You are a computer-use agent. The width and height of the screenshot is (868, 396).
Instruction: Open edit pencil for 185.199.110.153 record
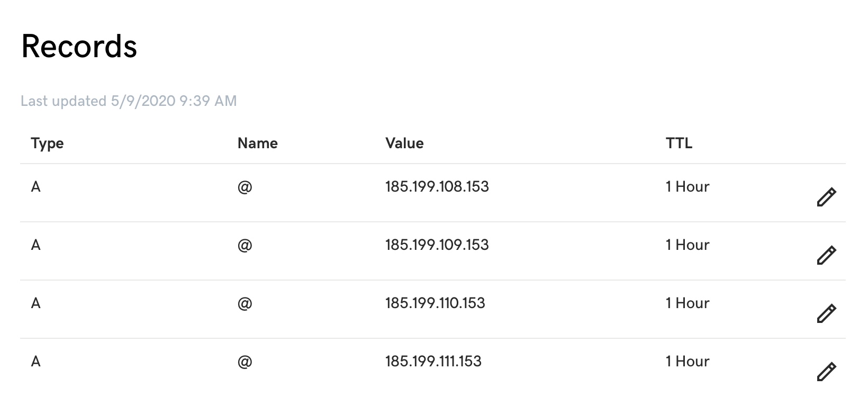pyautogui.click(x=826, y=313)
